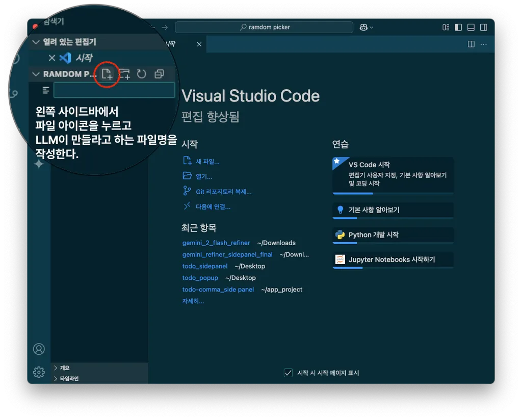The width and height of the screenshot is (522, 420).
Task: Open the Python 개발 시작 walkthrough
Action: click(393, 234)
